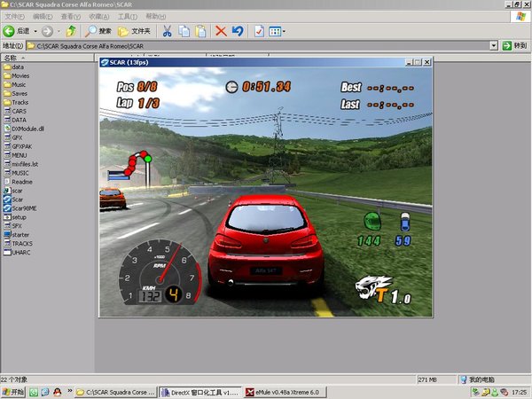Click the Copy toolbar icon
532x399 pixels.
184,30
